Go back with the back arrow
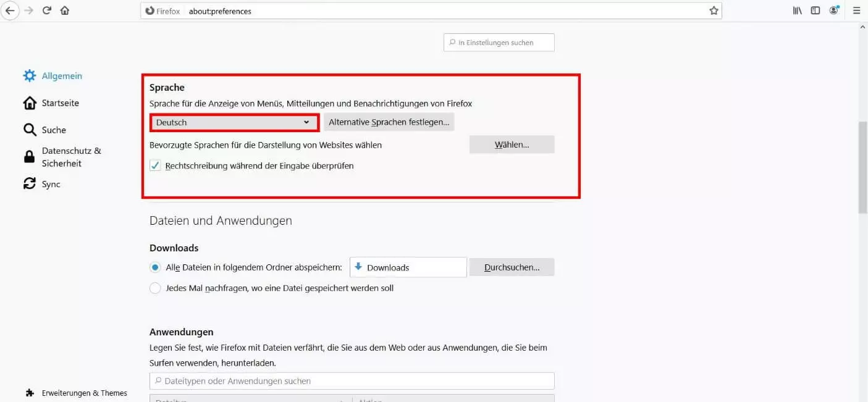The image size is (868, 402). (x=10, y=10)
